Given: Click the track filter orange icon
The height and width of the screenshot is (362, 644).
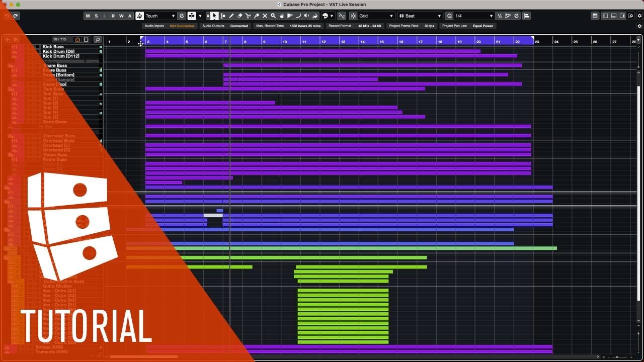Looking at the screenshot, I should 77,39.
